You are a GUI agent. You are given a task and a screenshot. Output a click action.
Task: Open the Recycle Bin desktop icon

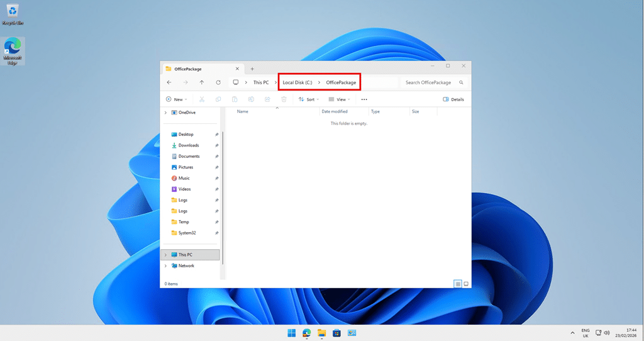click(x=13, y=14)
